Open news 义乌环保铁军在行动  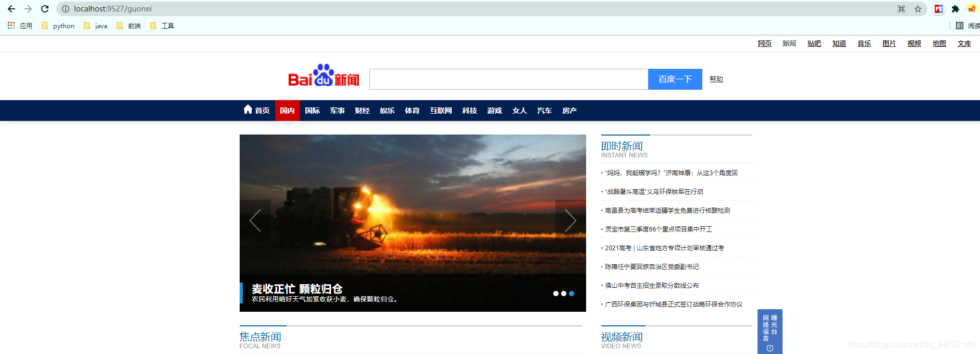[x=654, y=192]
